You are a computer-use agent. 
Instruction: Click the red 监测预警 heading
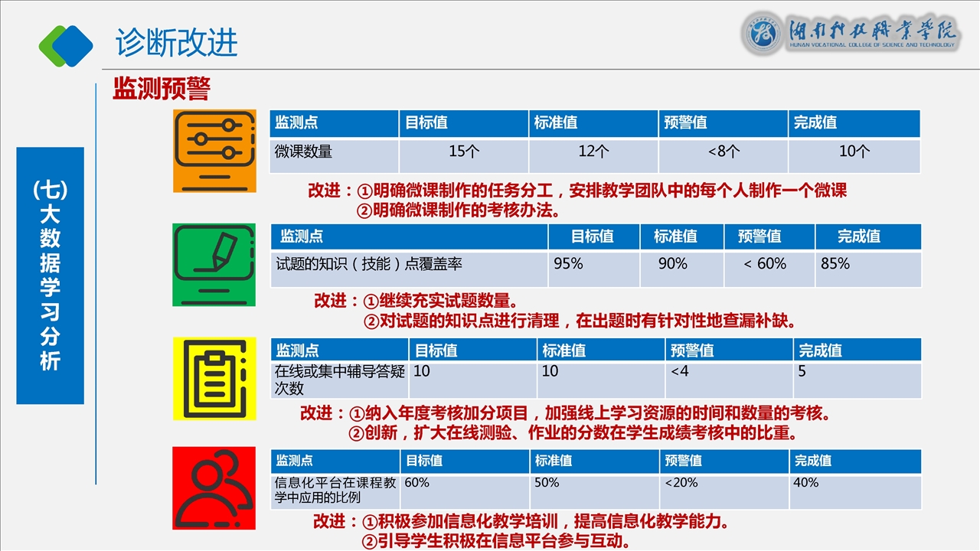point(162,89)
